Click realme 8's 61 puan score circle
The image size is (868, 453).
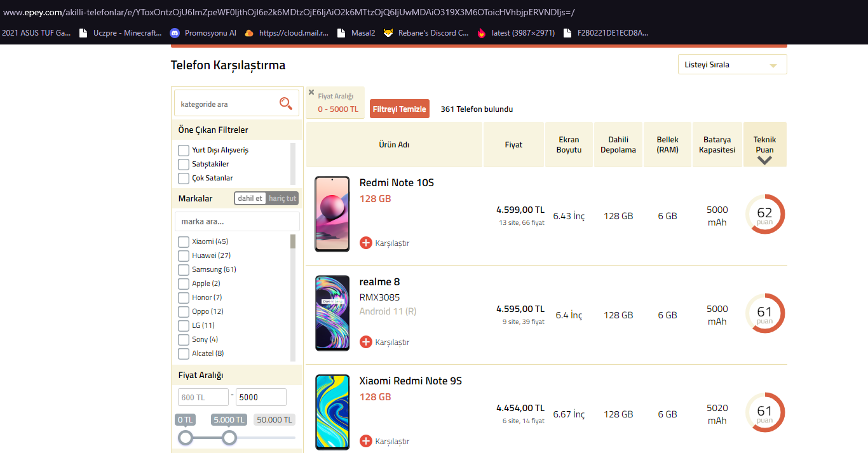pyautogui.click(x=764, y=313)
